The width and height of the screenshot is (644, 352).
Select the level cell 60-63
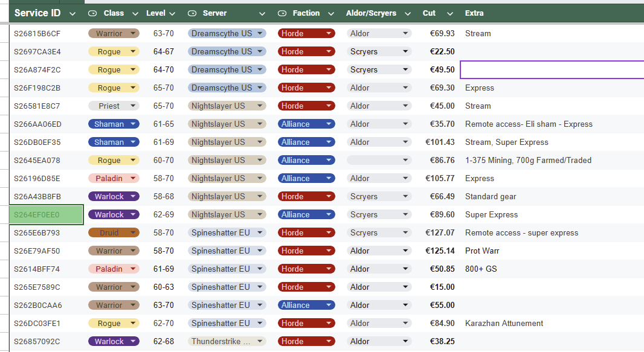pyautogui.click(x=164, y=287)
